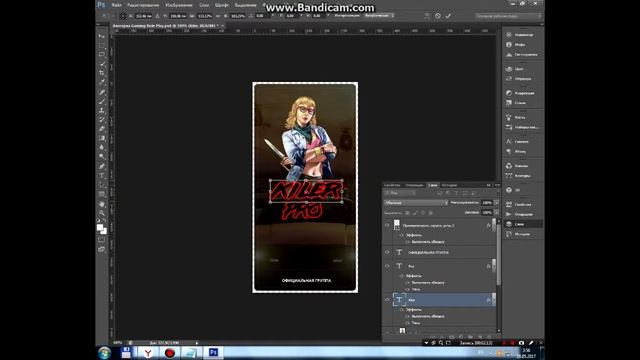Commit the transform with the checkmark

(x=448, y=16)
